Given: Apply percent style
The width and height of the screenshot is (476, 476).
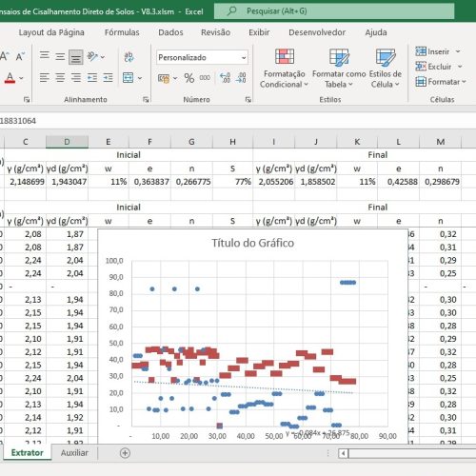Looking at the screenshot, I should pyautogui.click(x=189, y=78).
